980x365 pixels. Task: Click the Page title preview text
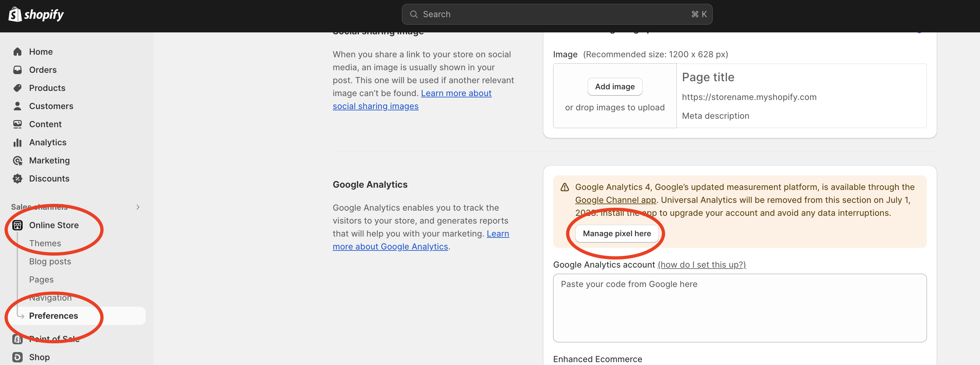tap(708, 77)
